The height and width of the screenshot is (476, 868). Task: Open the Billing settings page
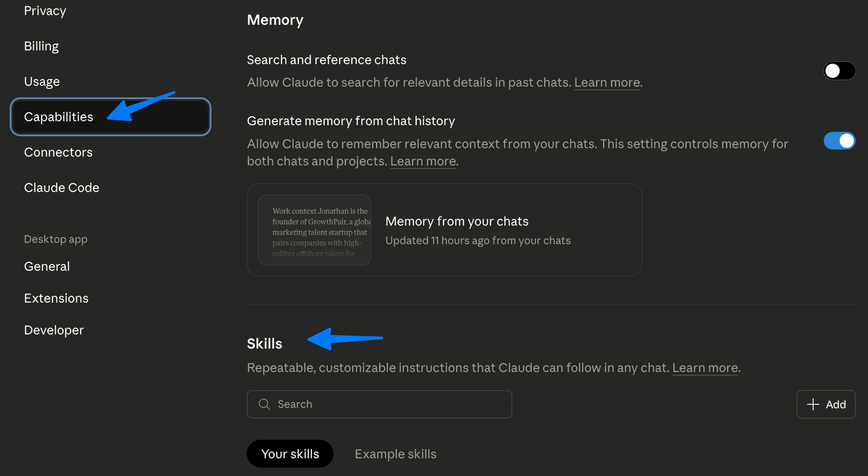click(x=42, y=46)
